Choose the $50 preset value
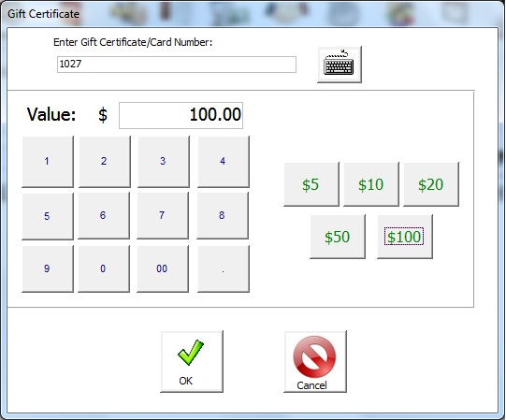 tap(338, 237)
